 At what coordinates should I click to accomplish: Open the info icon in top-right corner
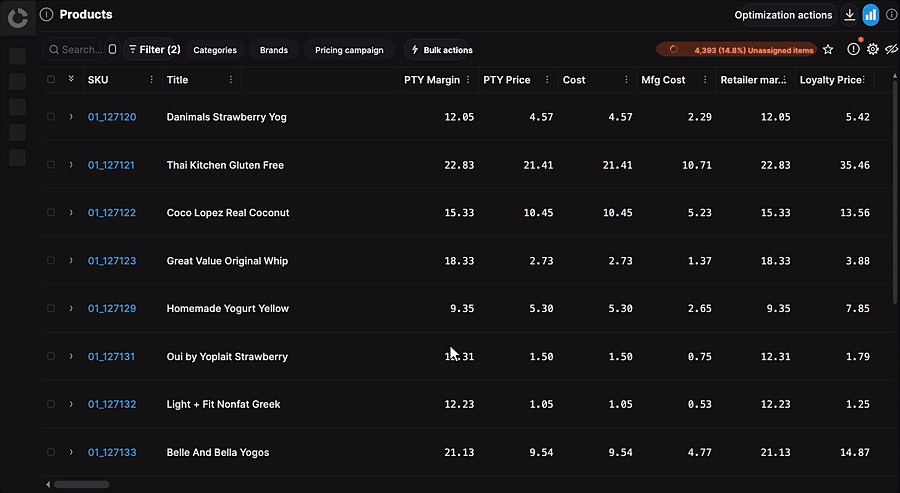[891, 15]
